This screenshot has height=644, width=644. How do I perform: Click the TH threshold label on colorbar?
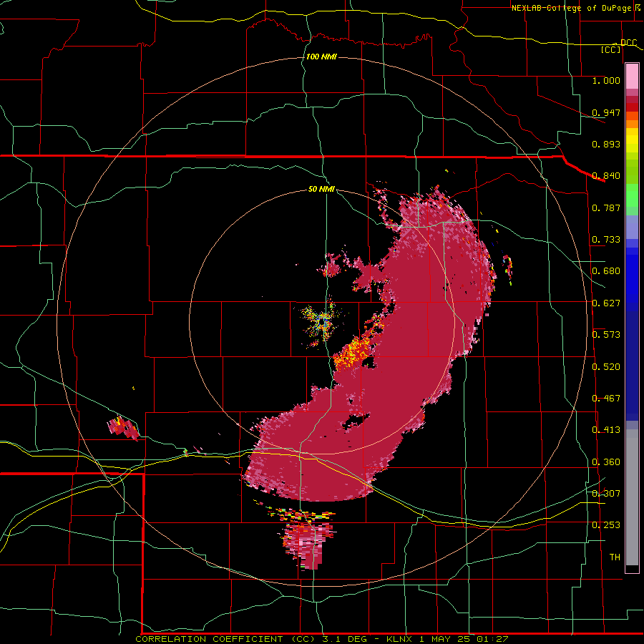(615, 557)
